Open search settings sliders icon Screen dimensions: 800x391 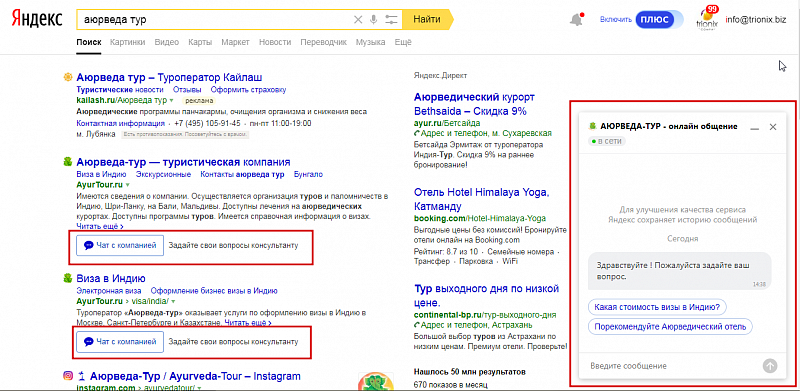pyautogui.click(x=391, y=19)
